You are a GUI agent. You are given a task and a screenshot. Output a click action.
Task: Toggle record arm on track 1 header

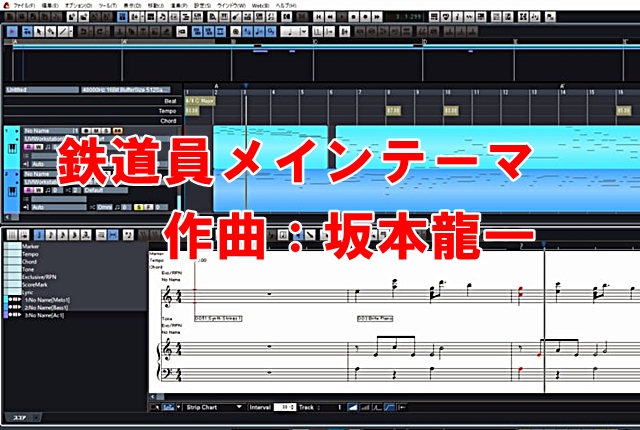(86, 131)
